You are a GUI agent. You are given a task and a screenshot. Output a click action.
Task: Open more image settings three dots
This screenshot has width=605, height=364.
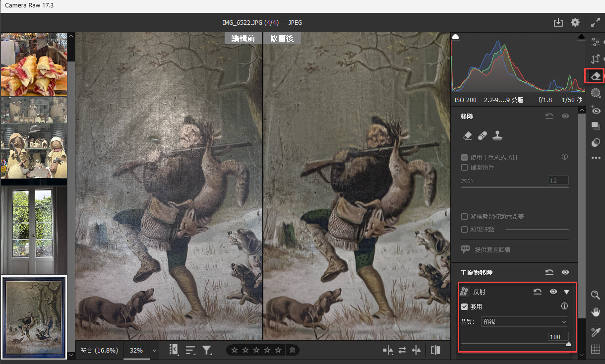tap(596, 158)
